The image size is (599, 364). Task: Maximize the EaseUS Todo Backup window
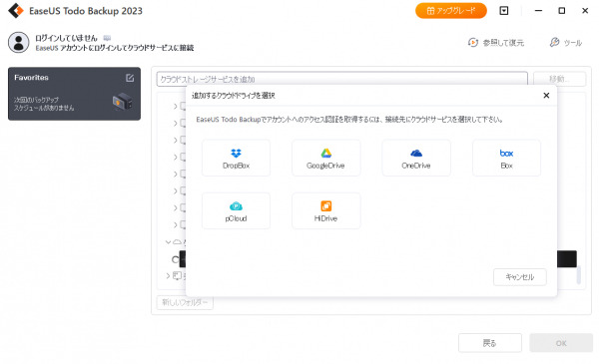(x=561, y=11)
